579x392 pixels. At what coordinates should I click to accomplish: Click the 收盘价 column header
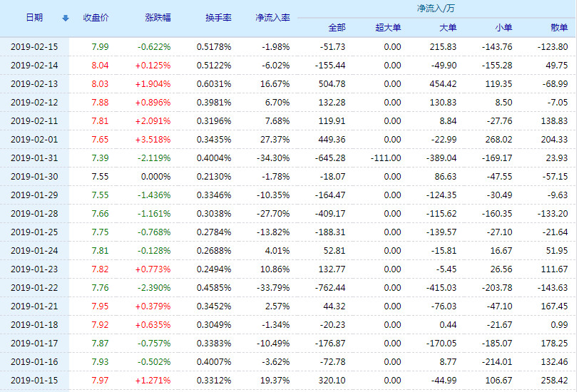pyautogui.click(x=96, y=17)
